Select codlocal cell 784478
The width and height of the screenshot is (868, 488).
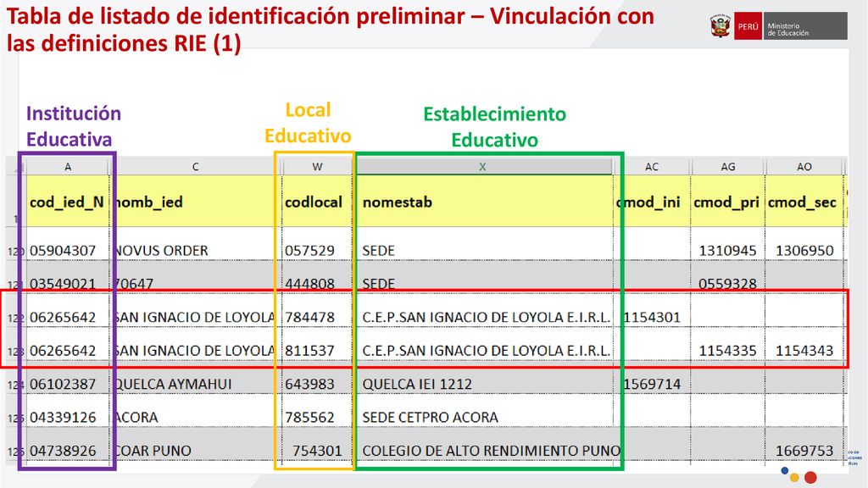point(317,311)
